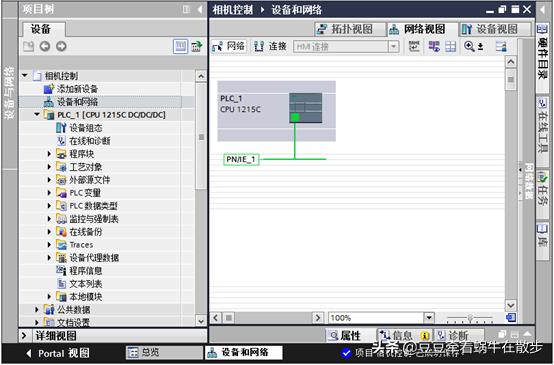Click the relations icon after the HMI dropdown
The image size is (554, 365).
[x=414, y=46]
